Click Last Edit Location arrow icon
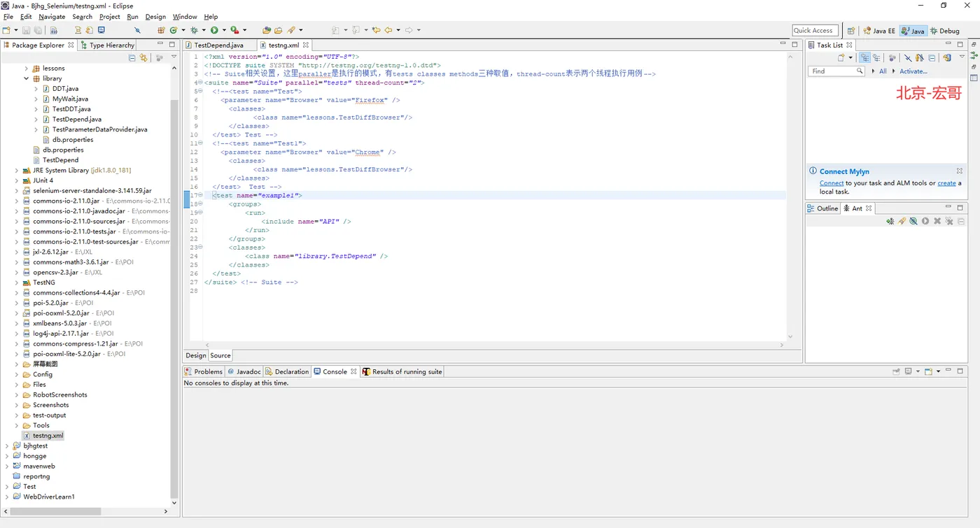The height and width of the screenshot is (528, 980). (376, 30)
